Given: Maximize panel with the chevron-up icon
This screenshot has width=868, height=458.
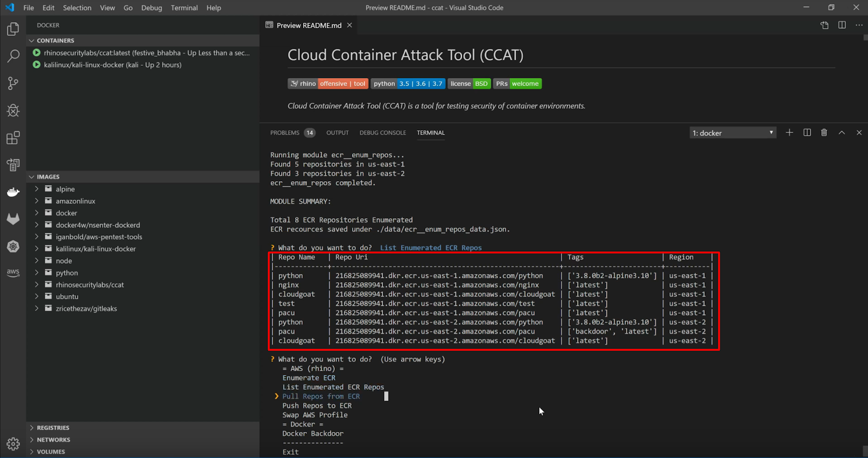Looking at the screenshot, I should pyautogui.click(x=841, y=132).
